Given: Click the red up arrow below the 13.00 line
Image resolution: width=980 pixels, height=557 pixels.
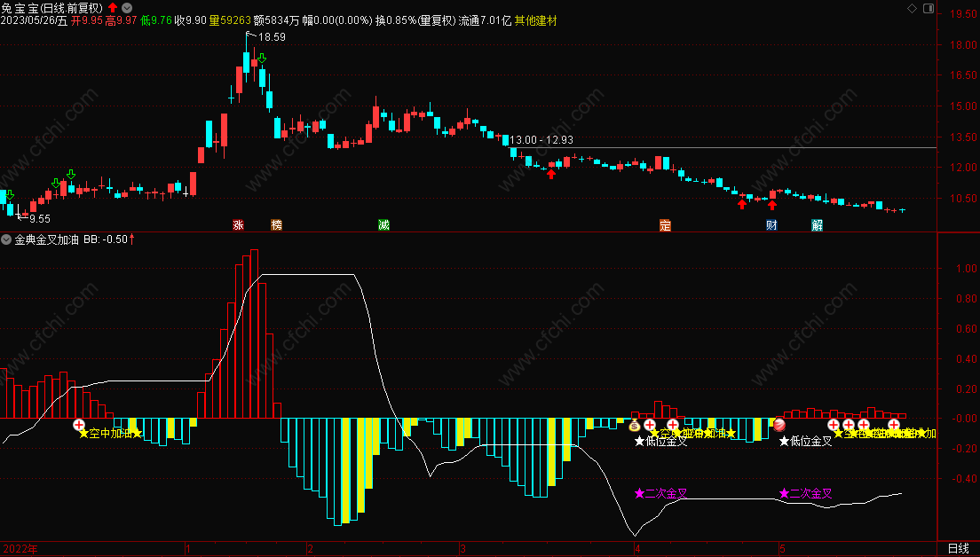Looking at the screenshot, I should (x=551, y=174).
